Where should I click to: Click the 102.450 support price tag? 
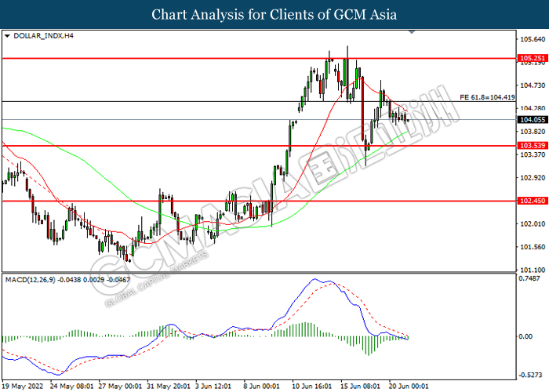point(533,201)
